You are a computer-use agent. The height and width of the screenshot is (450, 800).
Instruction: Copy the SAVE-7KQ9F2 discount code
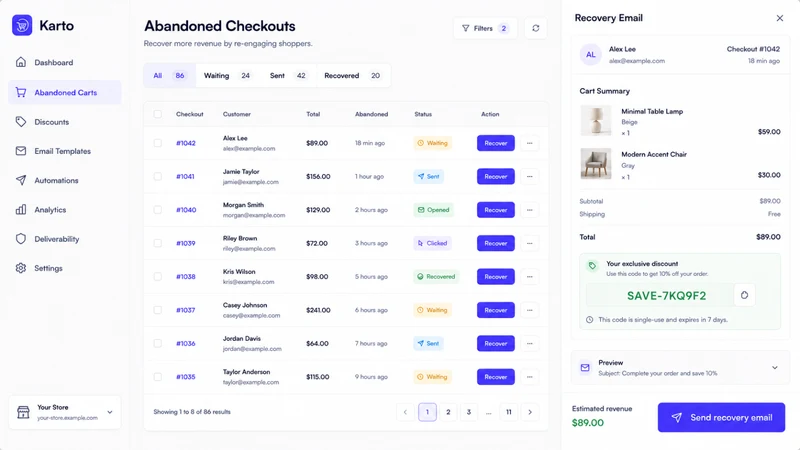744,295
